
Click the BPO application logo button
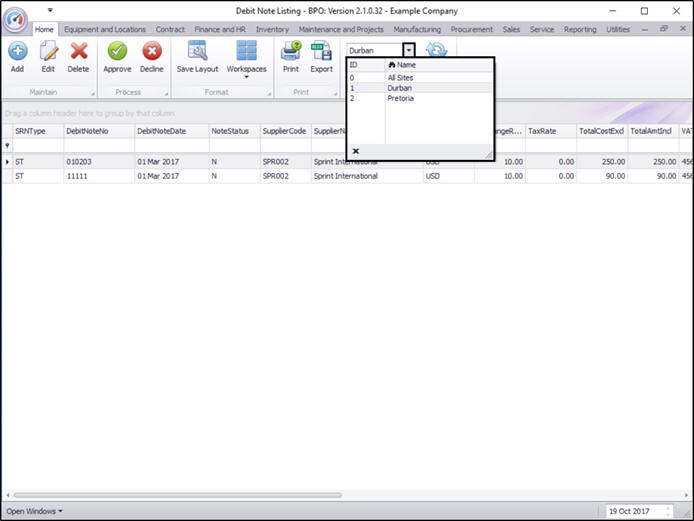[x=15, y=19]
